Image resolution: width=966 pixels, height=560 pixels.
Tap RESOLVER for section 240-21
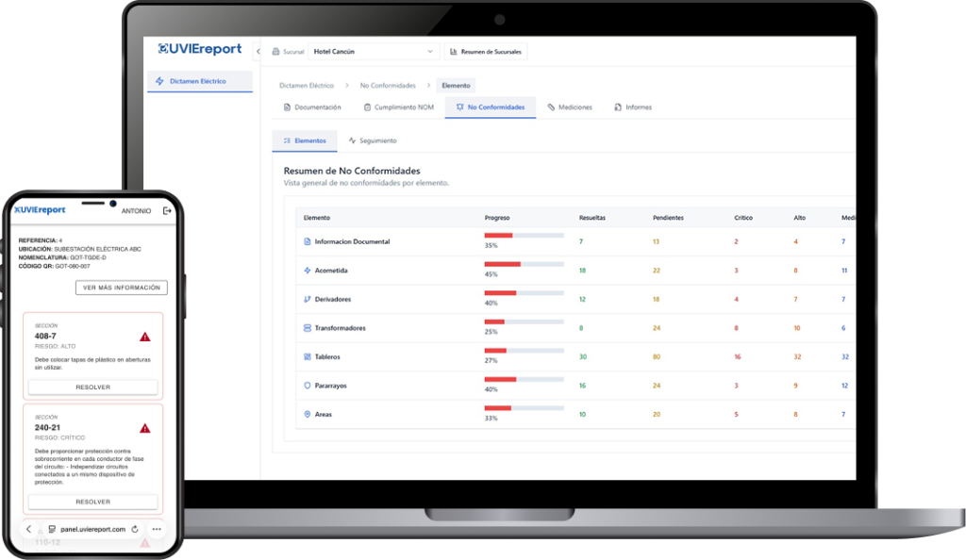pyautogui.click(x=92, y=502)
